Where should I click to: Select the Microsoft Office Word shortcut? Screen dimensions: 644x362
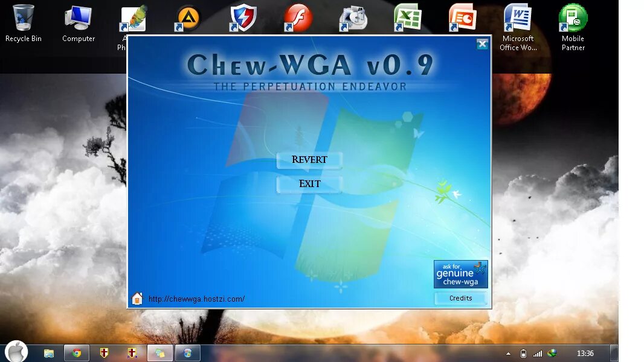point(518,27)
